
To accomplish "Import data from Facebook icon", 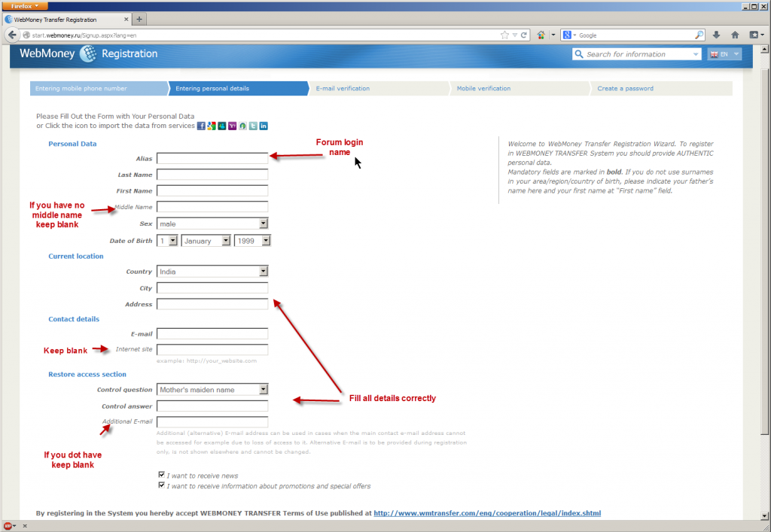I will point(201,126).
